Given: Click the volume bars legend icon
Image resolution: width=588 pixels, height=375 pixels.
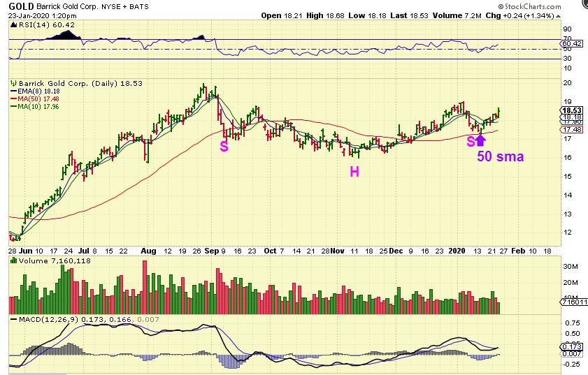Looking at the screenshot, I should [x=13, y=260].
